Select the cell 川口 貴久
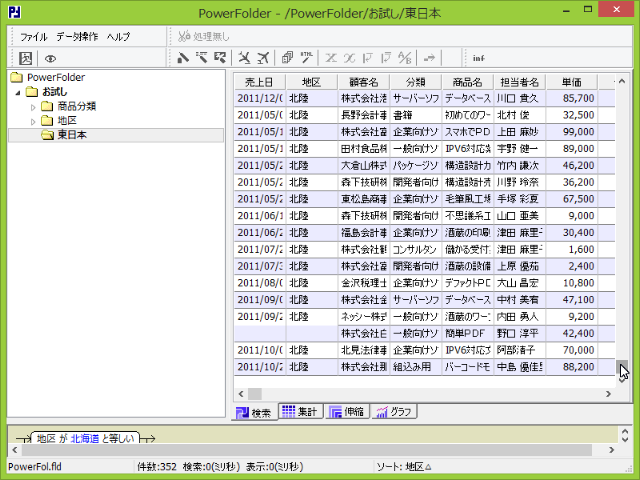This screenshot has height=480, width=640. tap(520, 98)
